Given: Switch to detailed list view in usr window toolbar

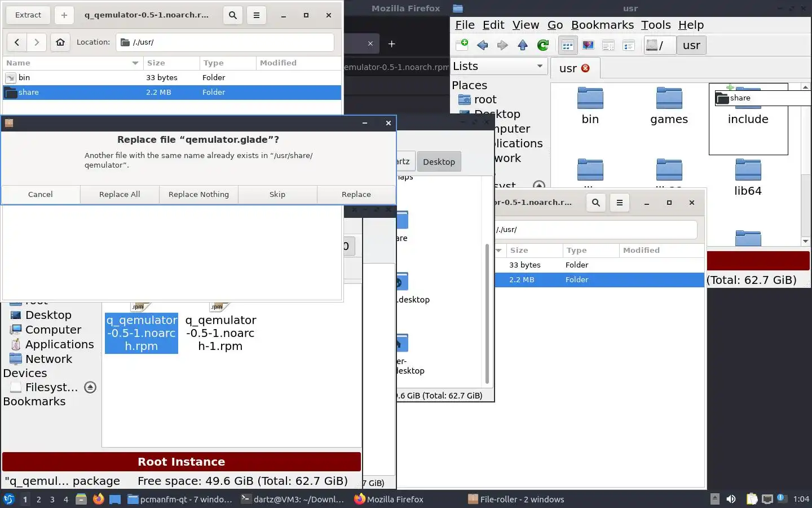Looking at the screenshot, I should pos(629,45).
